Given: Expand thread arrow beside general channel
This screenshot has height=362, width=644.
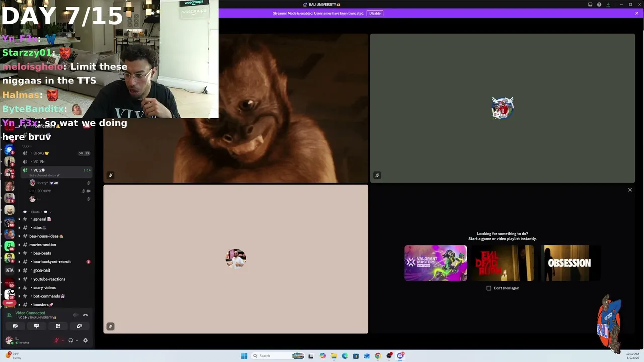Looking at the screenshot, I should click(x=19, y=219).
